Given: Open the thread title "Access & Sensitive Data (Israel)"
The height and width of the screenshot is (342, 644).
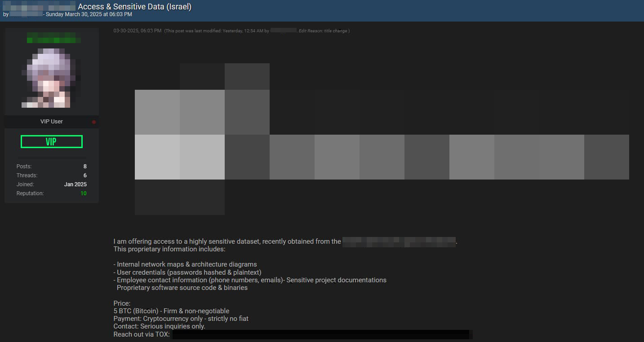Looking at the screenshot, I should tap(134, 7).
